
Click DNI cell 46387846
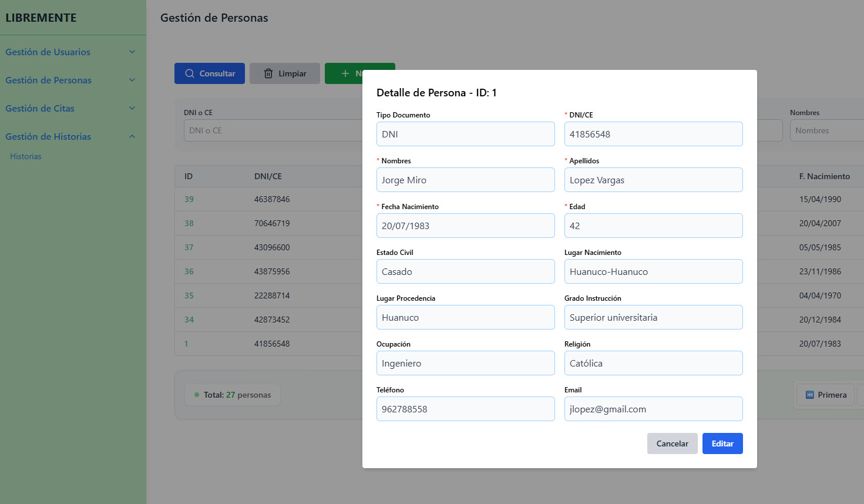pos(272,199)
